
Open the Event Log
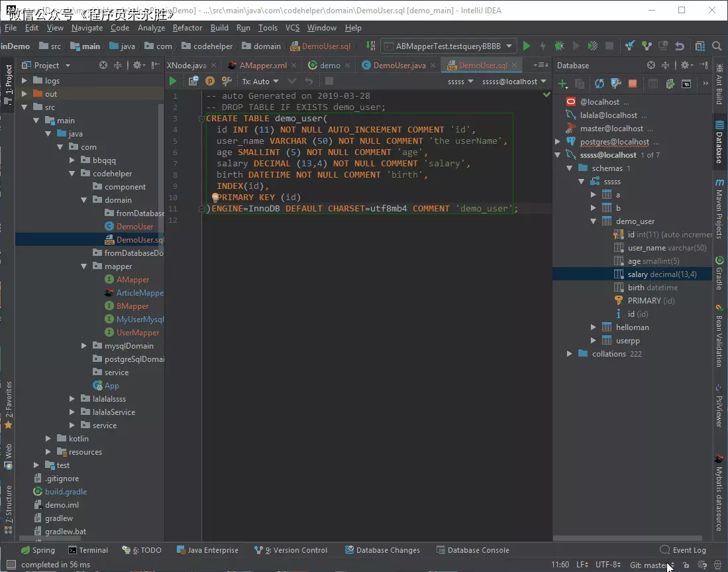(688, 550)
